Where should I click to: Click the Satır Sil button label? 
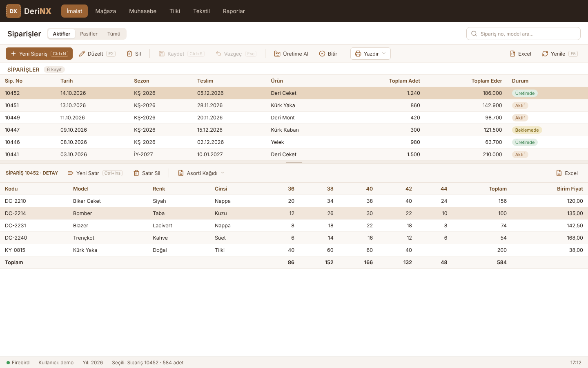pos(151,173)
